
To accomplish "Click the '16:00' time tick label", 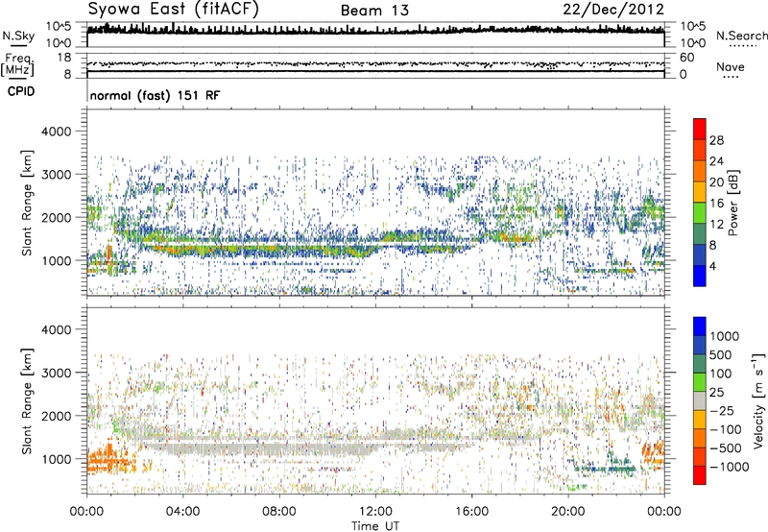I will pos(471,512).
